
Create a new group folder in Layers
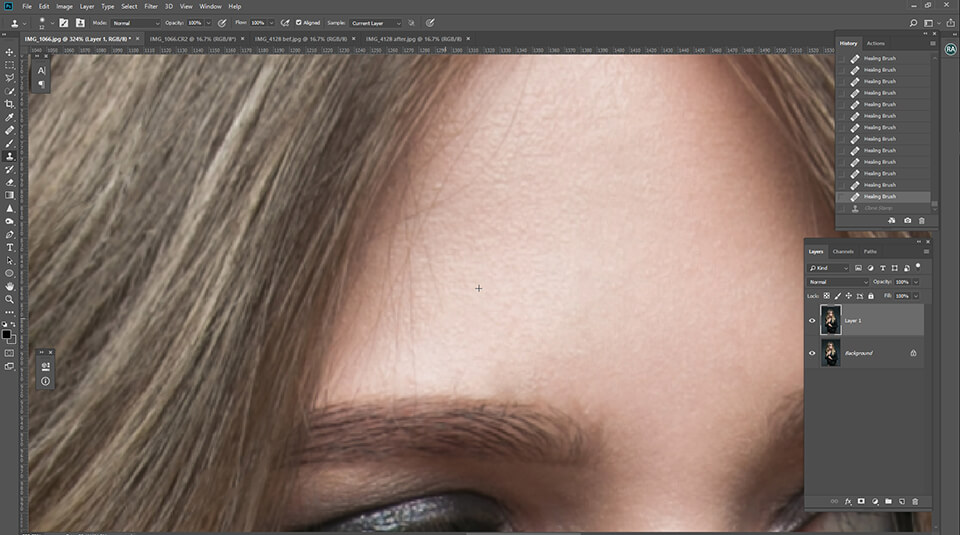tap(888, 501)
